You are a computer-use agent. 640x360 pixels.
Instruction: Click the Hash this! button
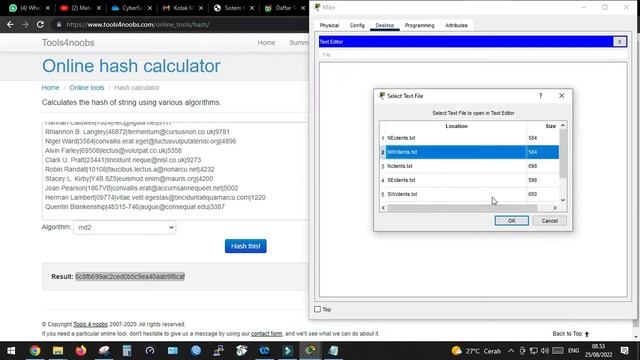(245, 246)
